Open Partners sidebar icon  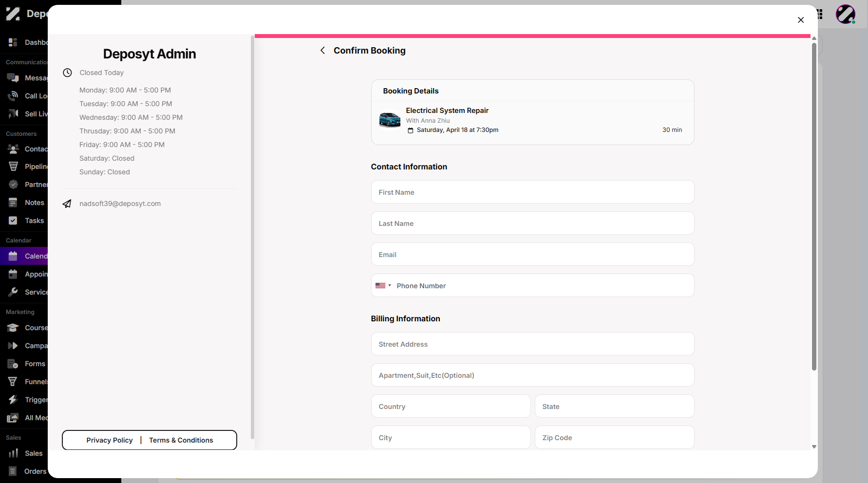(13, 185)
